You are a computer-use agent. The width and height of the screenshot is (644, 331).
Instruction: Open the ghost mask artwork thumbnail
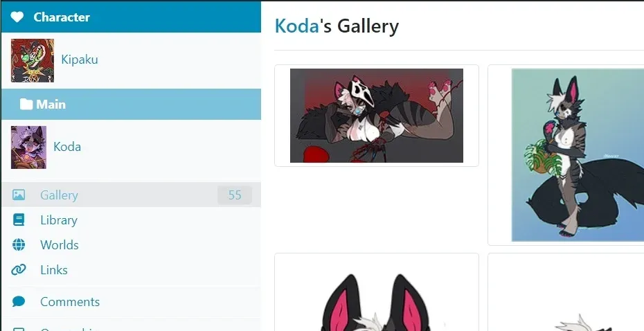click(x=377, y=116)
